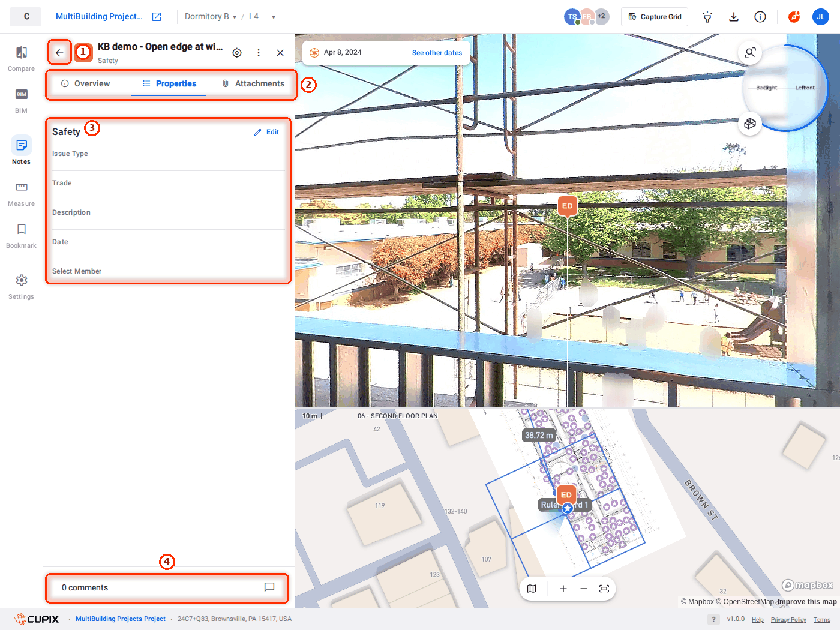Open the JL user avatar menu
840x630 pixels.
click(x=820, y=17)
